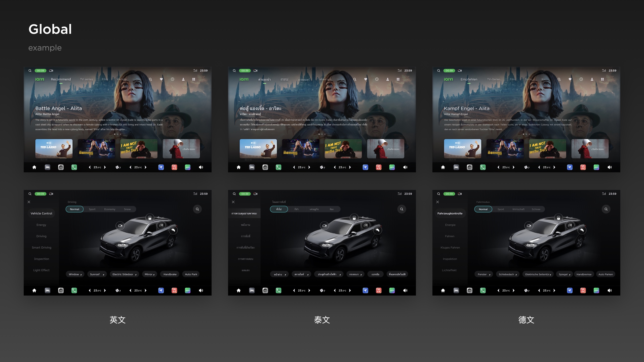Expand the Sunroof dropdown
Image resolution: width=644 pixels, height=362 pixels.
point(97,274)
